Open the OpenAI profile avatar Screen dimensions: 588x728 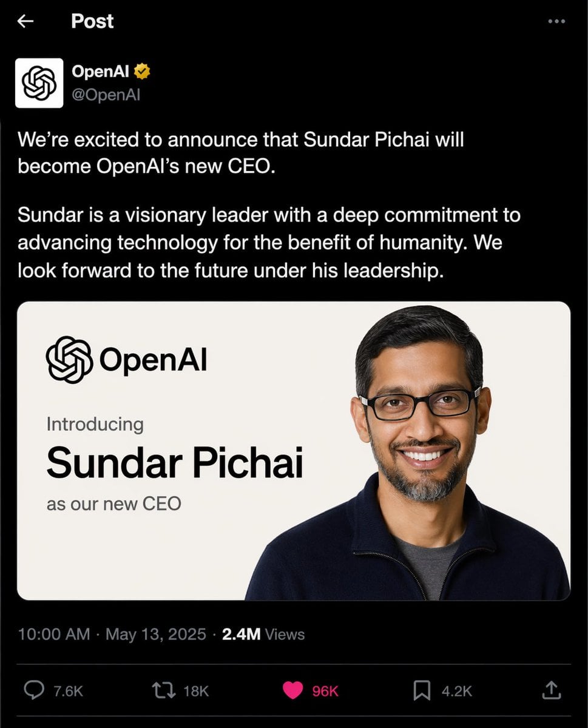pos(38,83)
